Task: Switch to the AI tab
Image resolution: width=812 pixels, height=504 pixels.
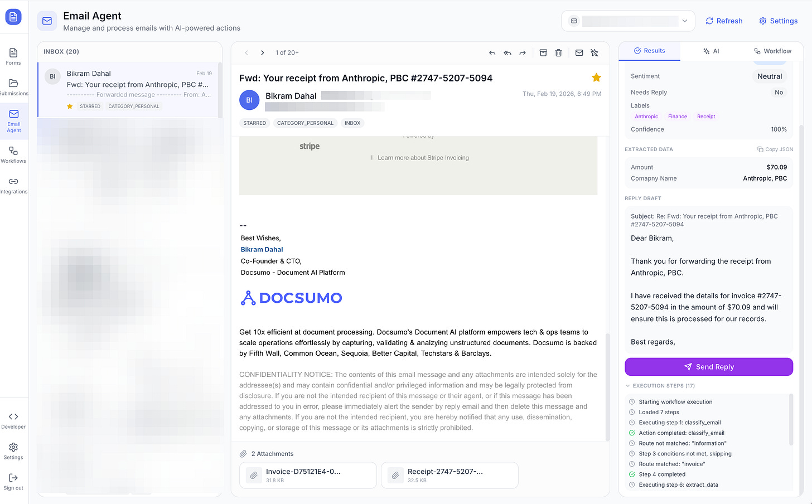Action: click(x=711, y=51)
